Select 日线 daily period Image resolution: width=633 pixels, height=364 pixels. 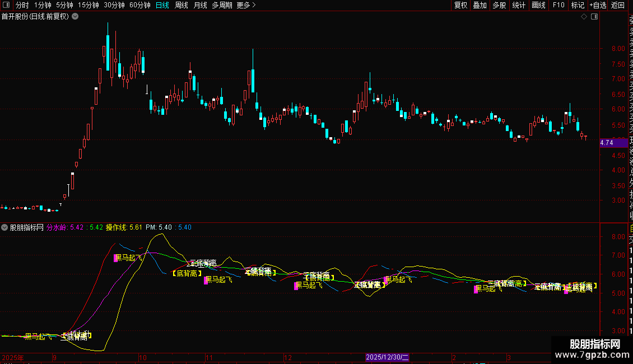162,5
